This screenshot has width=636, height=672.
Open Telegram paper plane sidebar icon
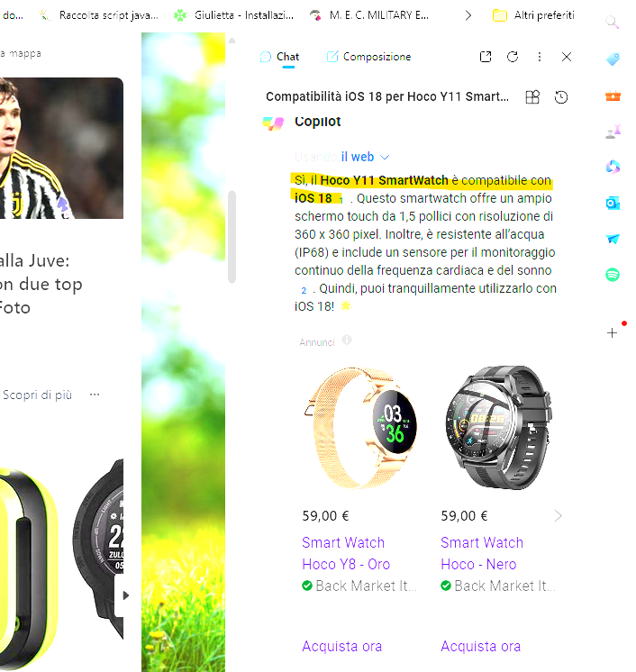(613, 239)
